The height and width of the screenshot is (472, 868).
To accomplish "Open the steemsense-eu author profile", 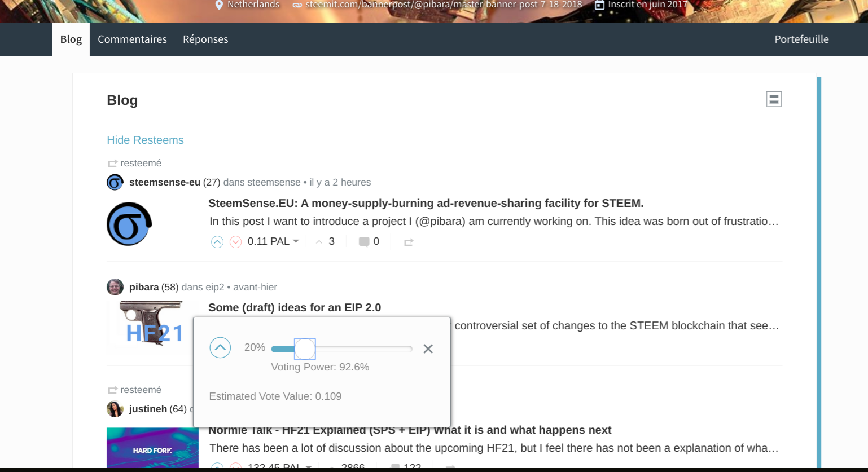I will (165, 182).
